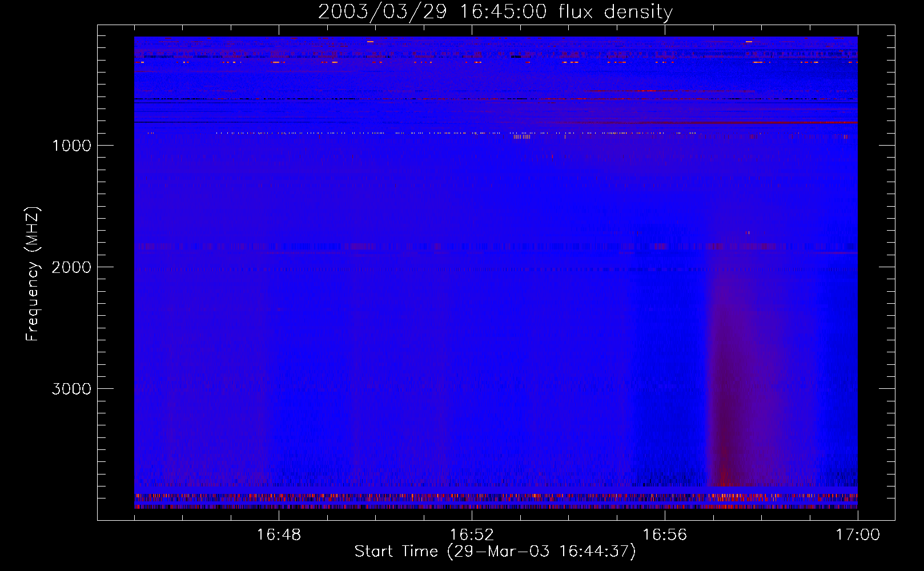Click the 'Frequency (MHZ)' axis label

point(33,274)
